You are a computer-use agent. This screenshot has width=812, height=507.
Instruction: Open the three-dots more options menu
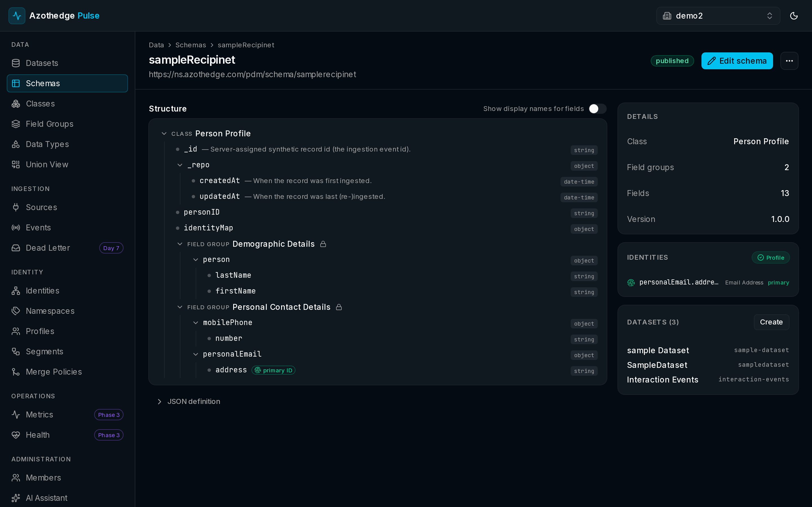click(789, 61)
